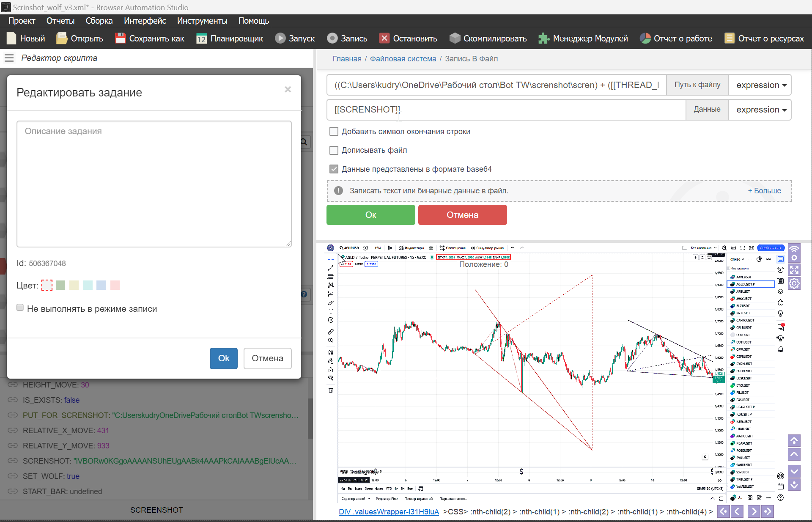Open the Scheduler calendar icon
The height and width of the screenshot is (522, 812).
[201, 38]
